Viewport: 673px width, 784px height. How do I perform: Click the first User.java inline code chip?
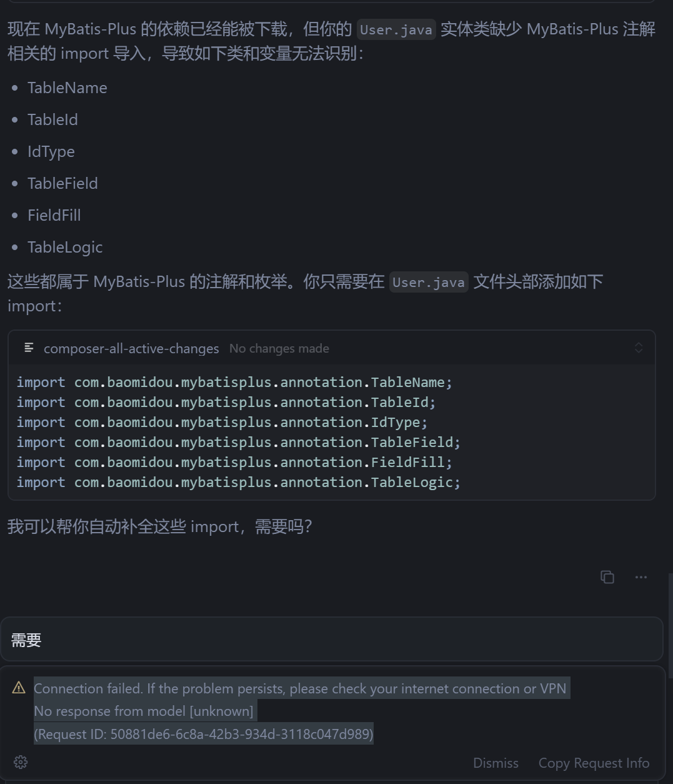396,29
